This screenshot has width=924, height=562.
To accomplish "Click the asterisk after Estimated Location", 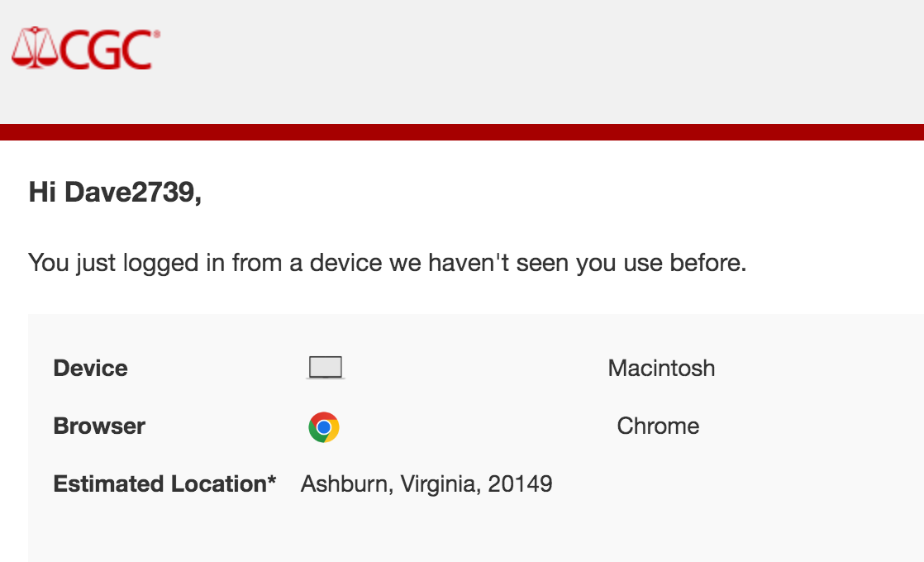I will 272,479.
